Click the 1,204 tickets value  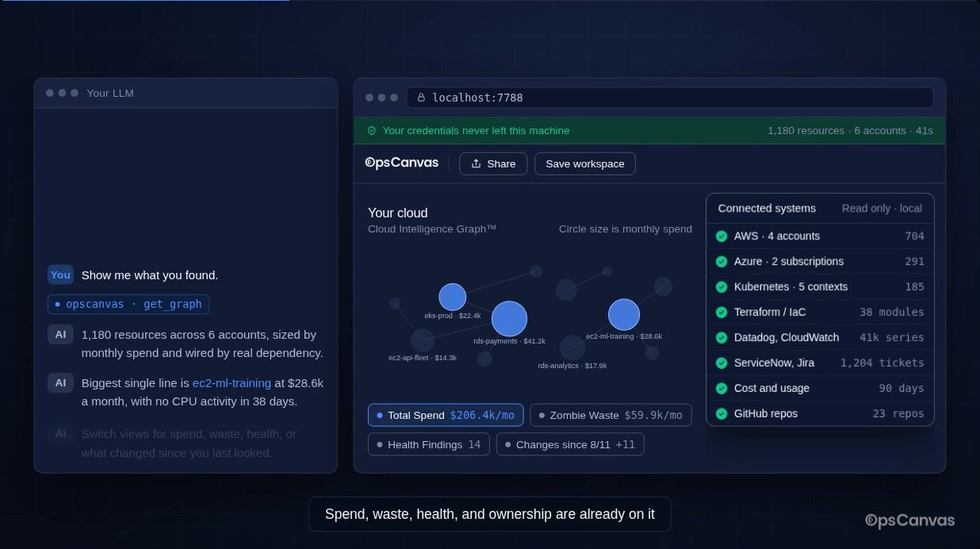pyautogui.click(x=882, y=363)
